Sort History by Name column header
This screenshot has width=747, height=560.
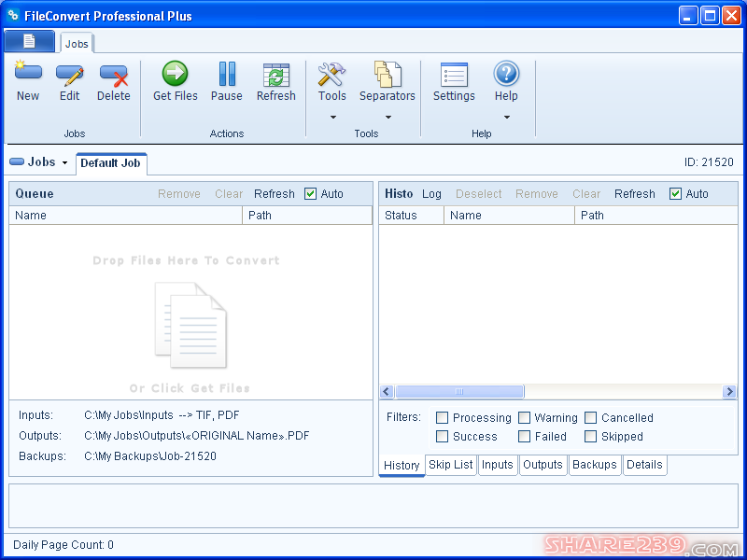click(x=509, y=216)
